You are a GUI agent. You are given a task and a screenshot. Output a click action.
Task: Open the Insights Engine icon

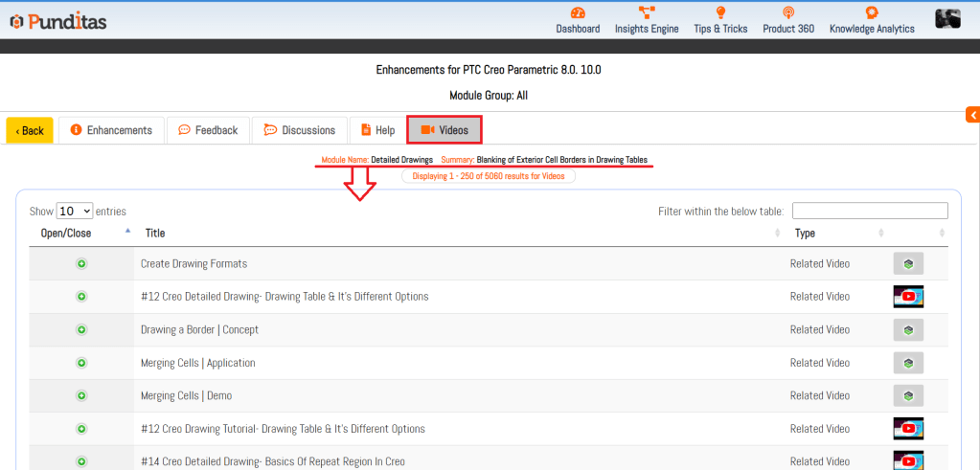[646, 13]
